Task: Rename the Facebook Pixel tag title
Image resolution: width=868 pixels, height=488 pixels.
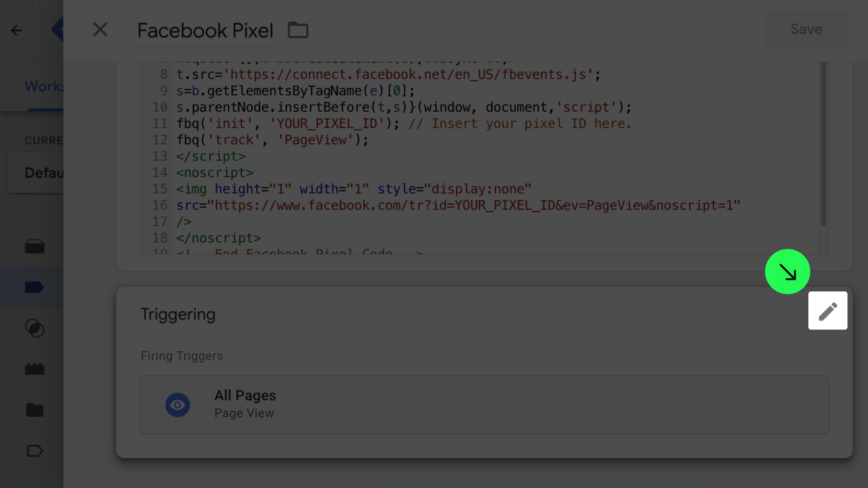Action: 205,30
